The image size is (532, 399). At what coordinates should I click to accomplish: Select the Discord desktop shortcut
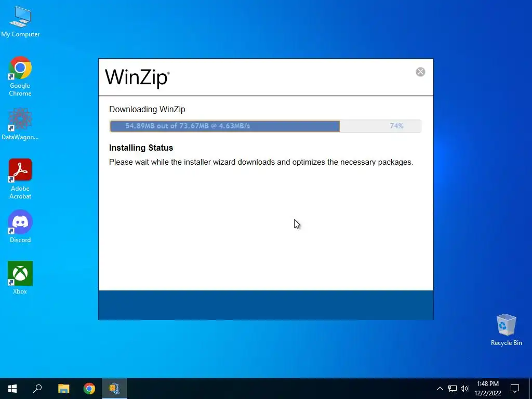click(x=20, y=227)
